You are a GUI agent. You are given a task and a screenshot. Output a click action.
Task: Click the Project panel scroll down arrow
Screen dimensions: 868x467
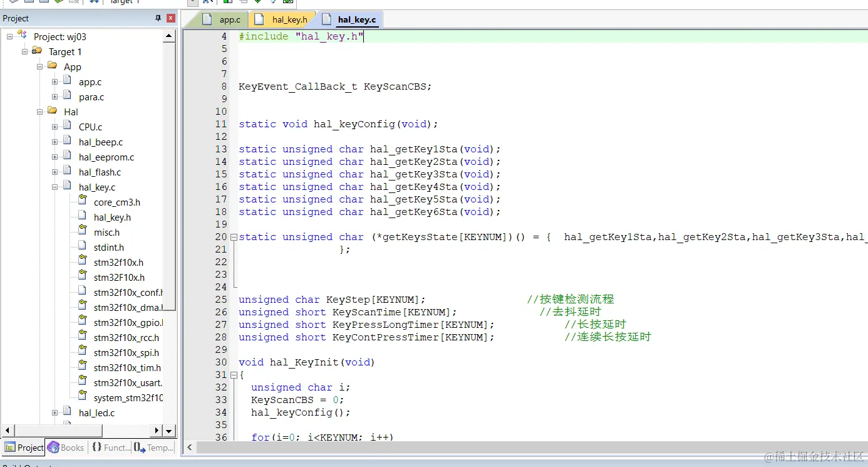(x=170, y=431)
